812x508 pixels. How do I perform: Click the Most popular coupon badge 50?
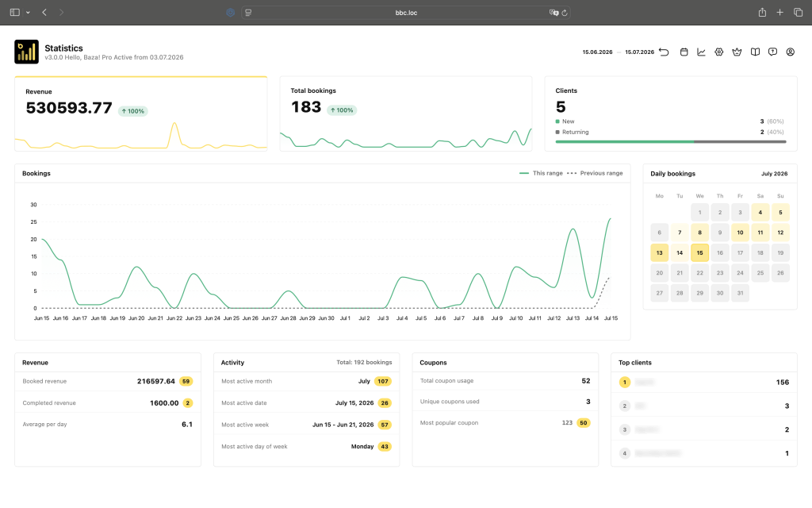[584, 422]
